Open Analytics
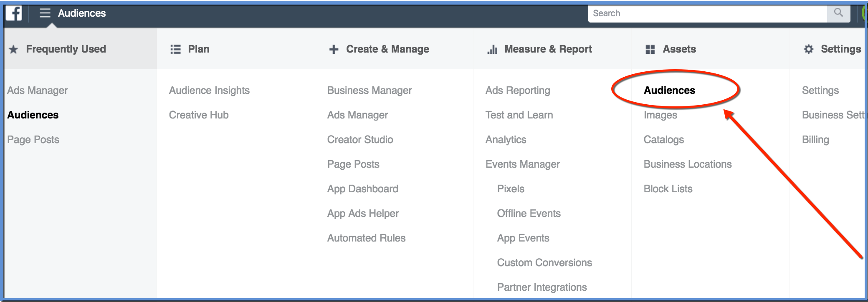This screenshot has height=302, width=868. (x=506, y=140)
